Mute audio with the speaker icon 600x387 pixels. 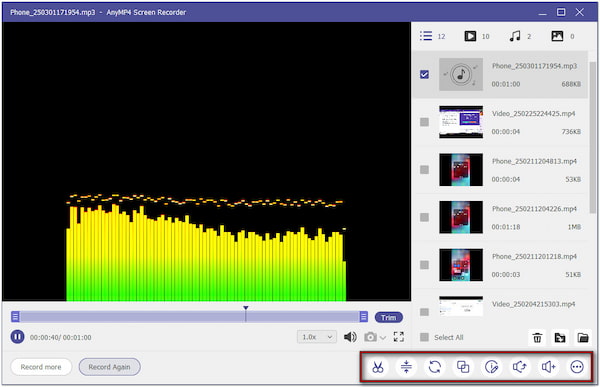pos(350,337)
